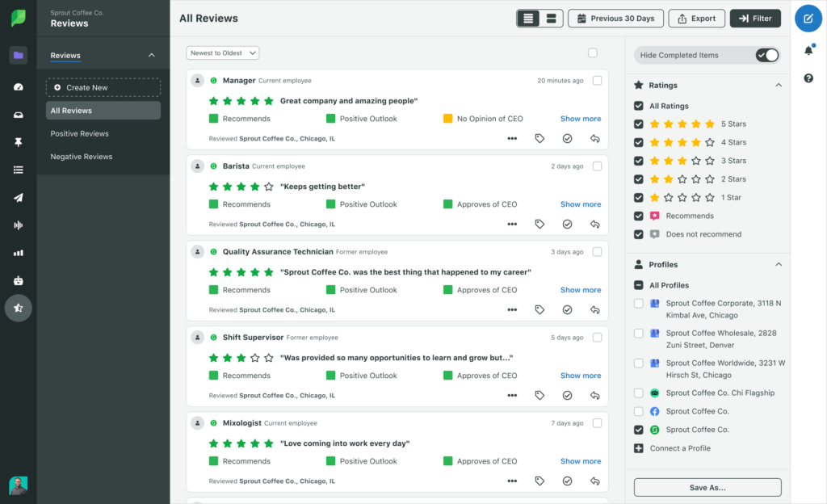
Task: Reply to the Manager review
Action: coord(595,139)
